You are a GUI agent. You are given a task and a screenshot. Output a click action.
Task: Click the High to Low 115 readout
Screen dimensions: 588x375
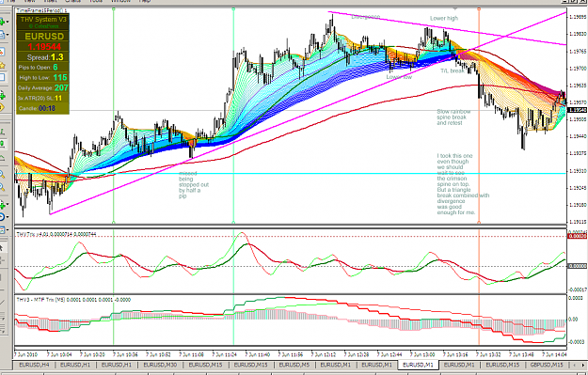(42, 78)
